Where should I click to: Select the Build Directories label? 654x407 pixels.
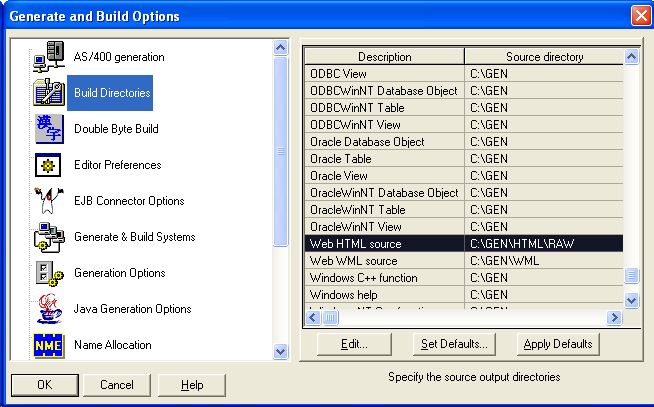[x=110, y=93]
